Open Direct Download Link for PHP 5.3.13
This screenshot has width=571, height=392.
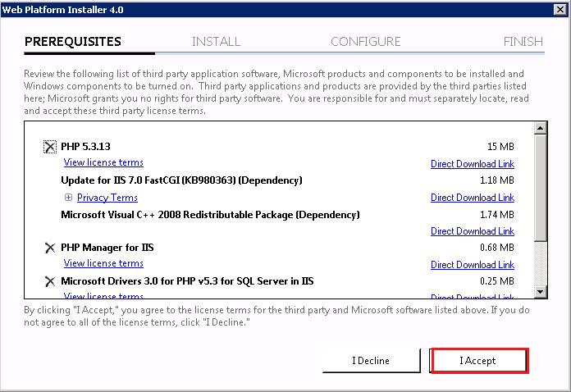click(473, 164)
